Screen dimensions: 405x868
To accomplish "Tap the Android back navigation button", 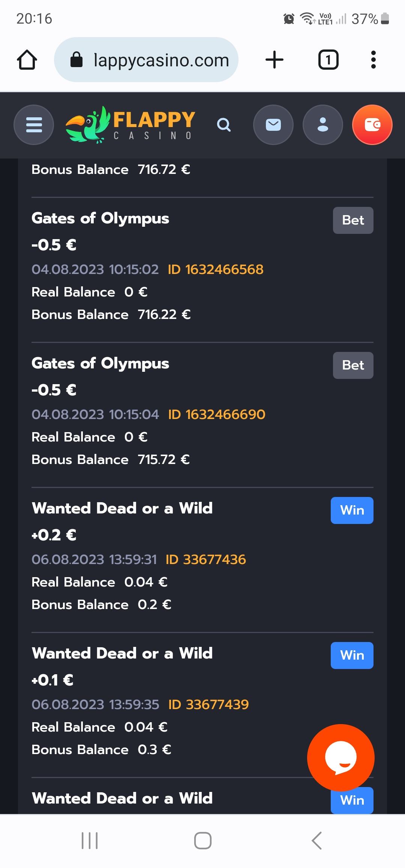I will (317, 840).
